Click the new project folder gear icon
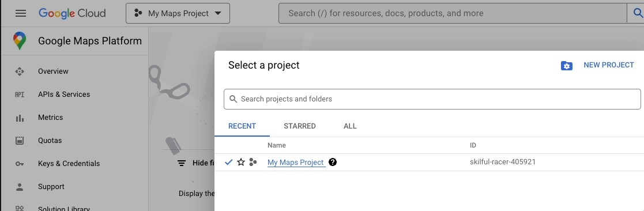The width and height of the screenshot is (644, 211). point(567,65)
